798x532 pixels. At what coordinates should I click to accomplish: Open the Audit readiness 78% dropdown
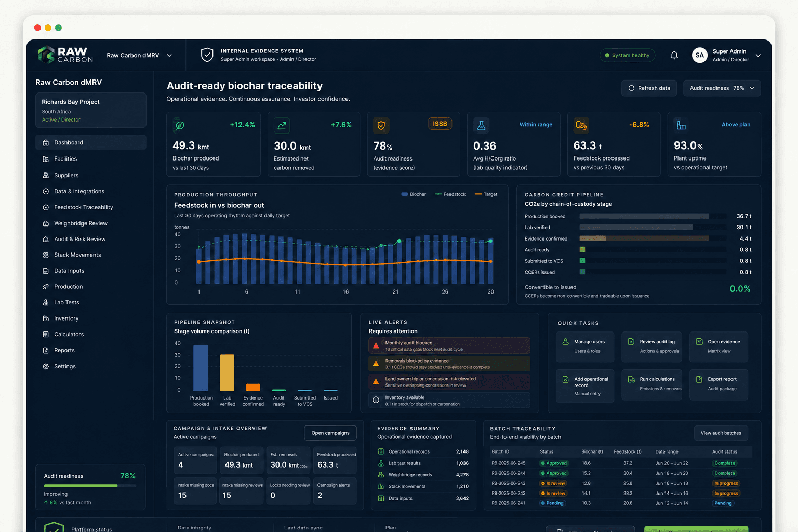tap(722, 88)
